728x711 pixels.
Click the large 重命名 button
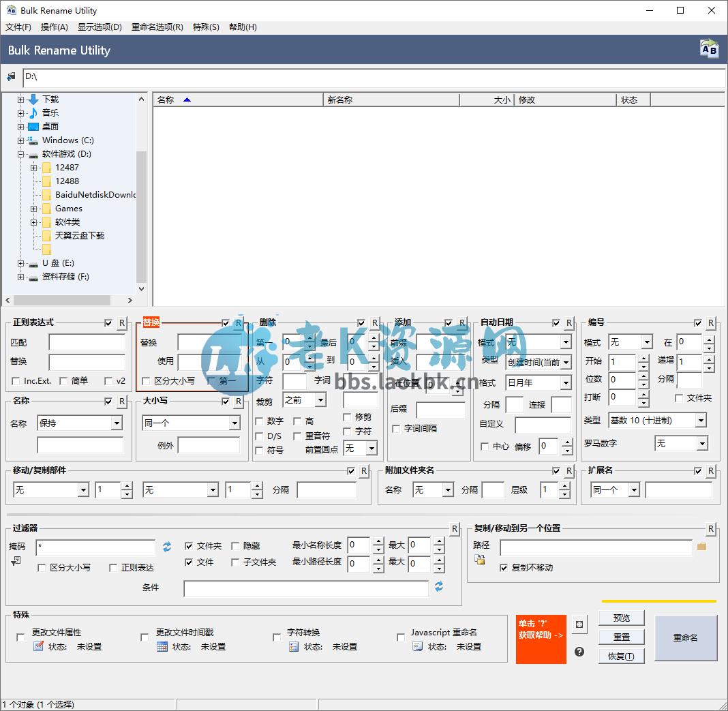tap(686, 637)
